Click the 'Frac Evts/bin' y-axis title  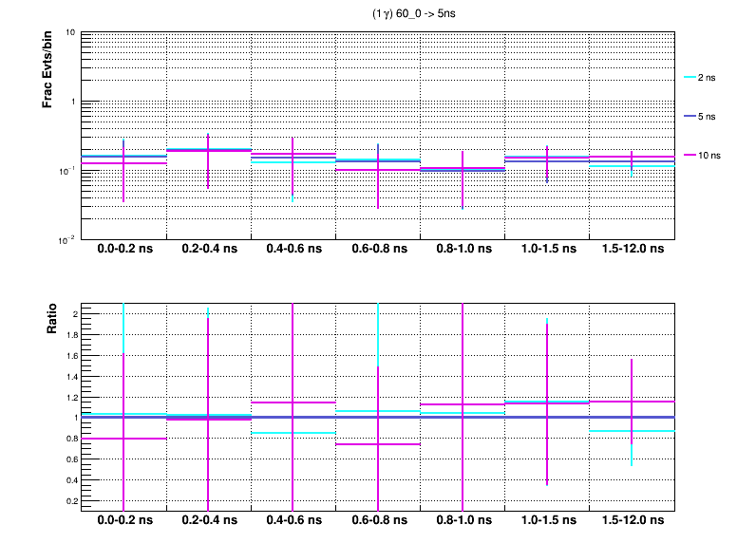[x=47, y=68]
